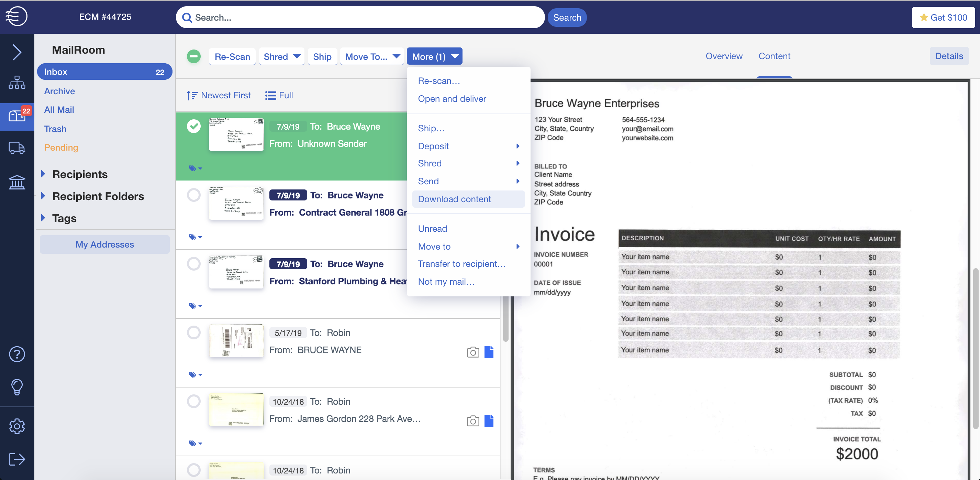Click document icon on BRUCE WAYNE mail

[x=489, y=352]
